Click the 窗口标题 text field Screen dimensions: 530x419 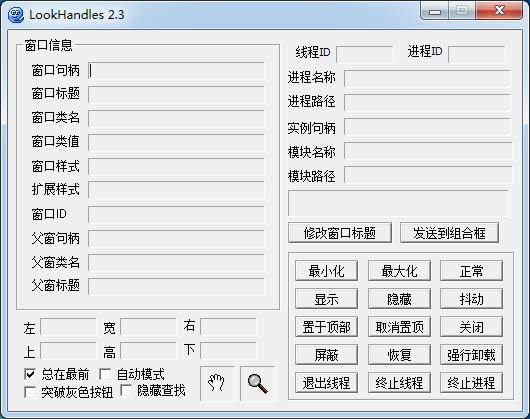point(176,95)
